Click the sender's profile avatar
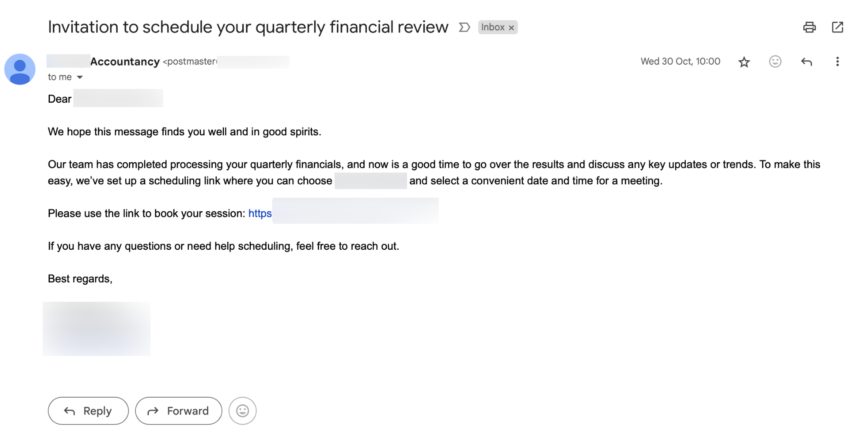This screenshot has width=868, height=431. 20,69
